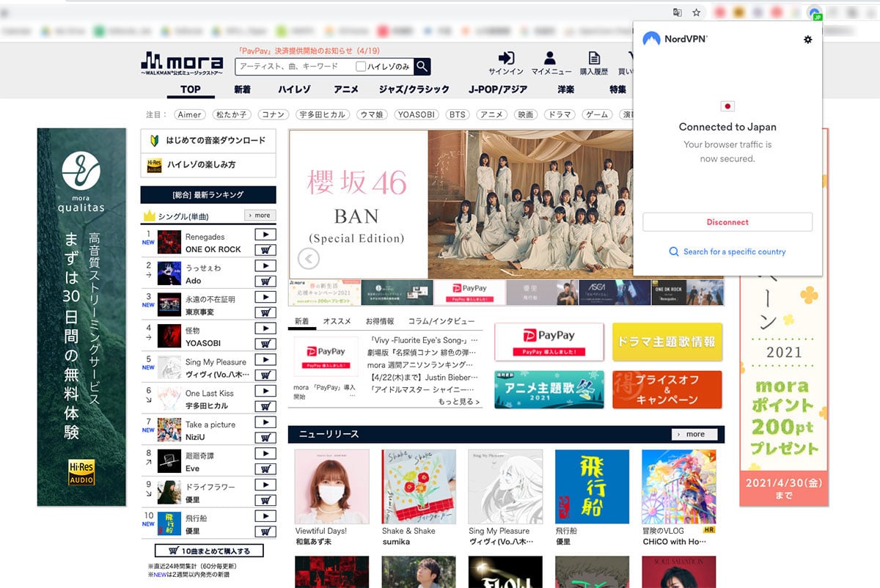Play preview of 怪物 by YOASOBI
The height and width of the screenshot is (588, 880).
(265, 328)
